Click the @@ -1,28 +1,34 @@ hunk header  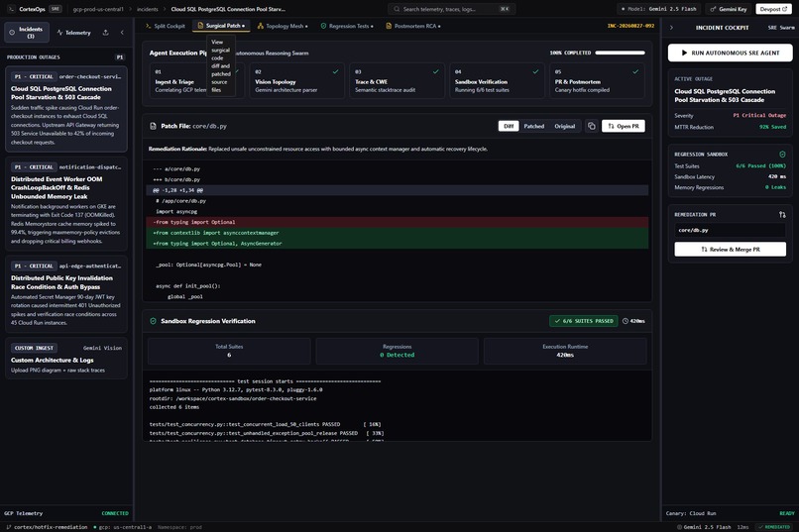coord(397,190)
